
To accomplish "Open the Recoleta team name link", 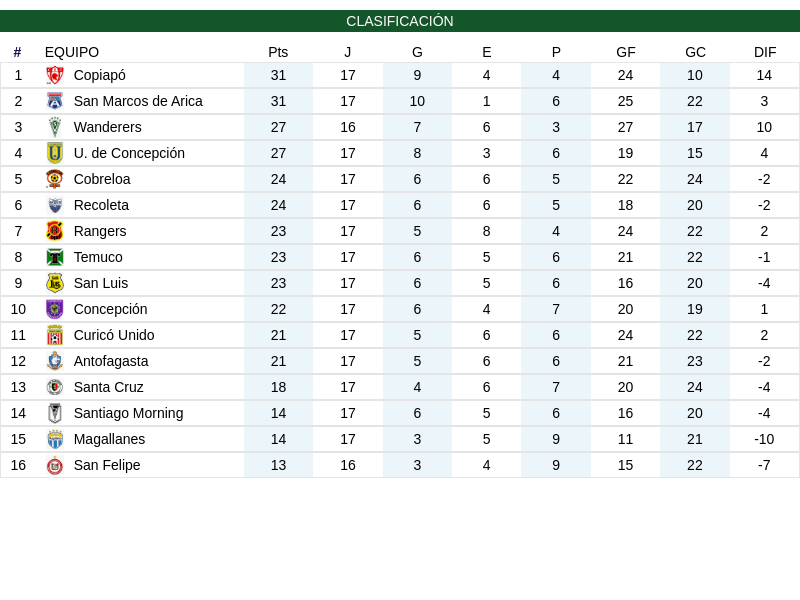I will (101, 205).
